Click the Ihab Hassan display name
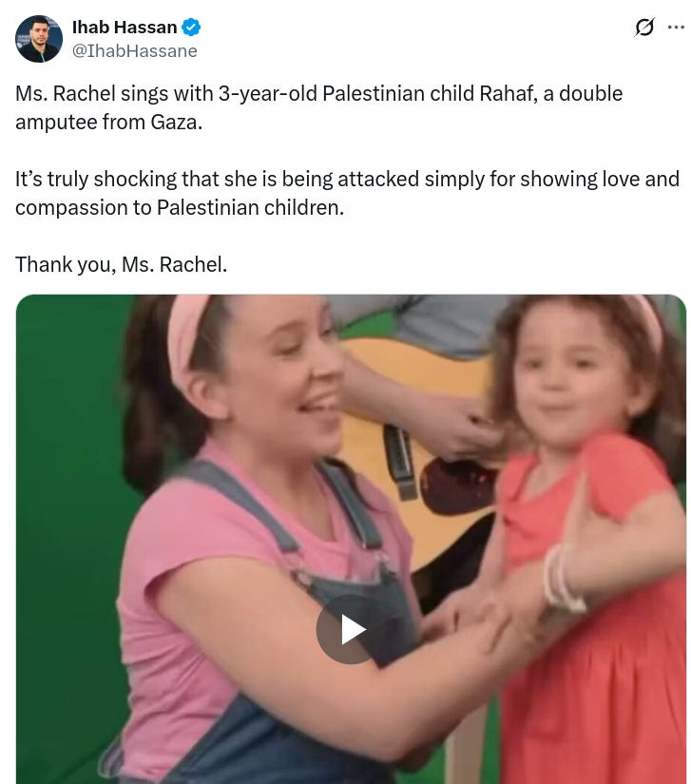This screenshot has width=691, height=784. [x=125, y=27]
